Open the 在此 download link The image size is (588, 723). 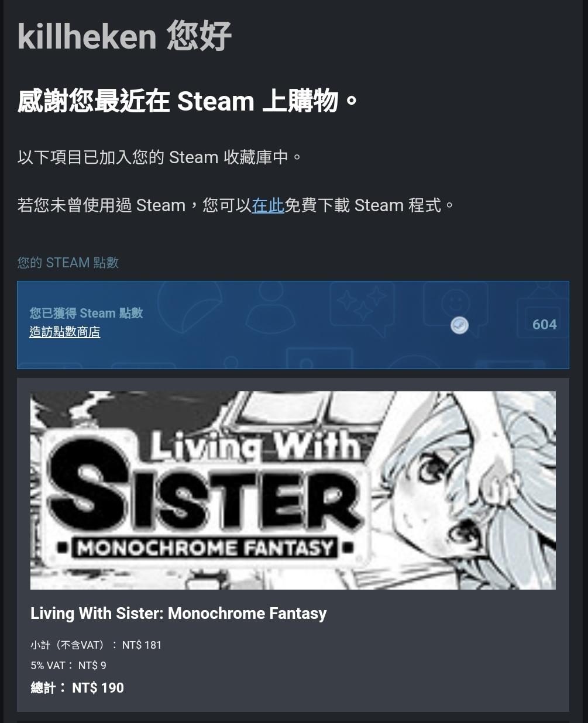tap(268, 205)
